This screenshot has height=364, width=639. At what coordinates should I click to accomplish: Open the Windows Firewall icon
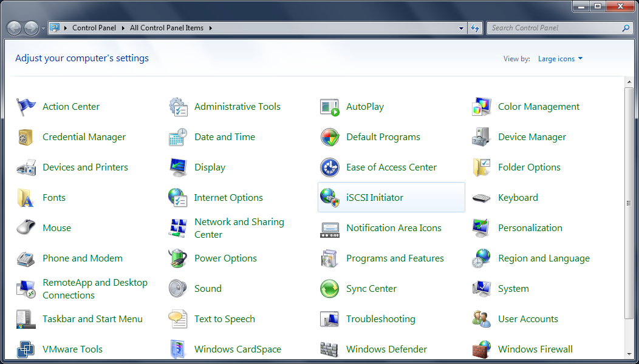[x=482, y=349]
